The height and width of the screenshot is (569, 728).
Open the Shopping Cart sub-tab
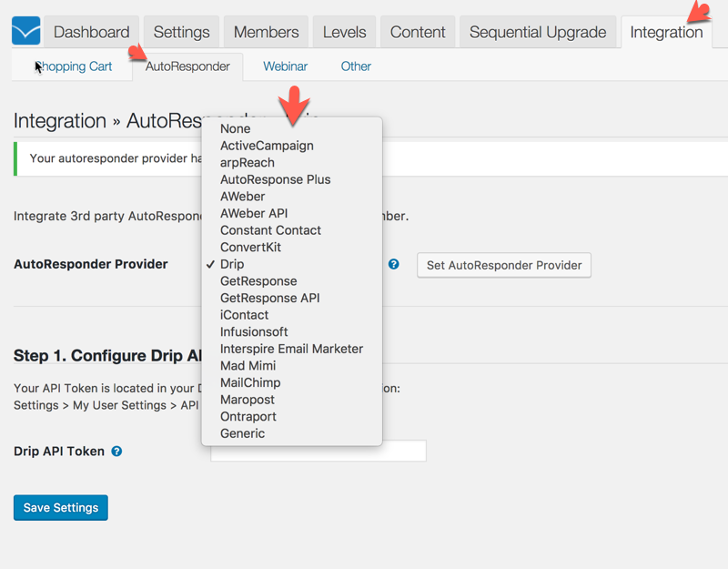[x=75, y=66]
